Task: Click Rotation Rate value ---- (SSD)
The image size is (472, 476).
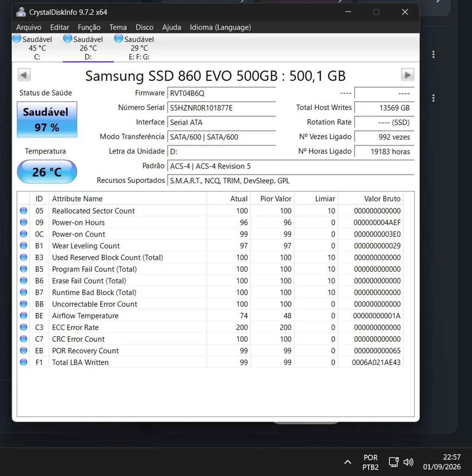Action: pyautogui.click(x=384, y=122)
